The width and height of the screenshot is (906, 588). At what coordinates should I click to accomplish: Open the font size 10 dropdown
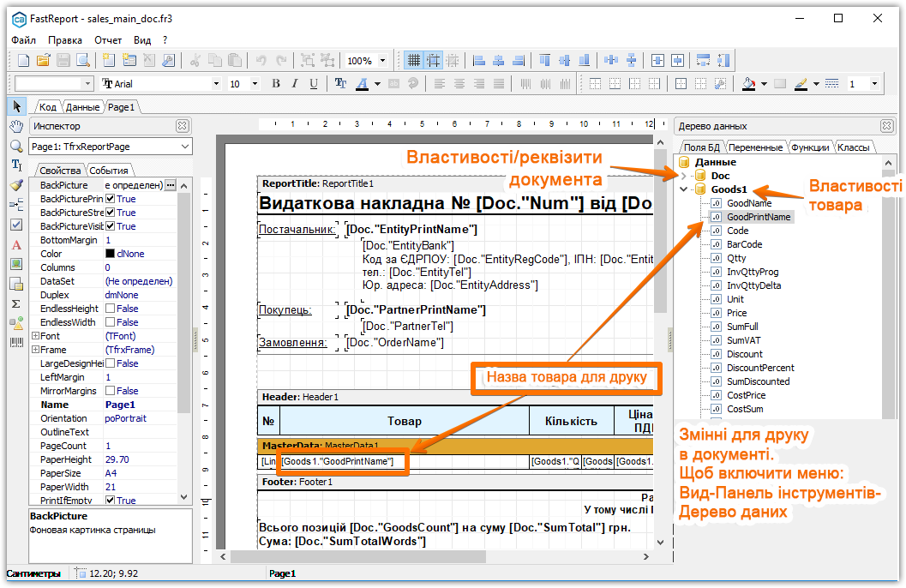[255, 84]
